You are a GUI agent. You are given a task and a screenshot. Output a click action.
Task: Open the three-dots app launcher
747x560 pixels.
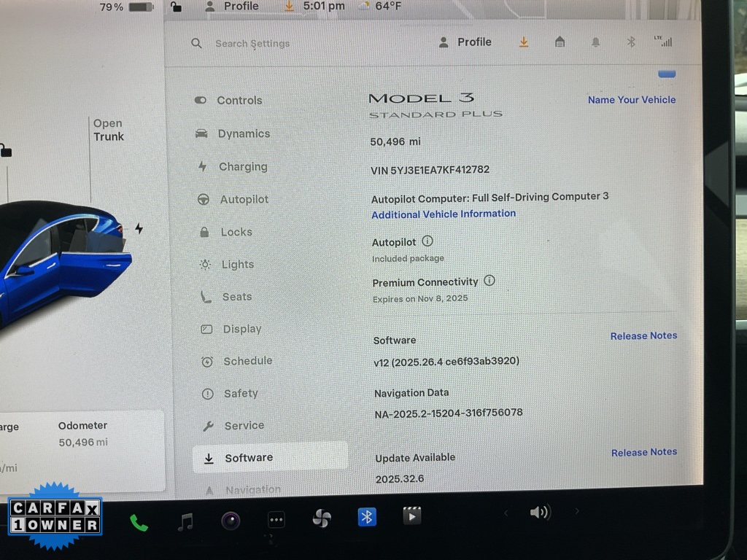coord(276,520)
